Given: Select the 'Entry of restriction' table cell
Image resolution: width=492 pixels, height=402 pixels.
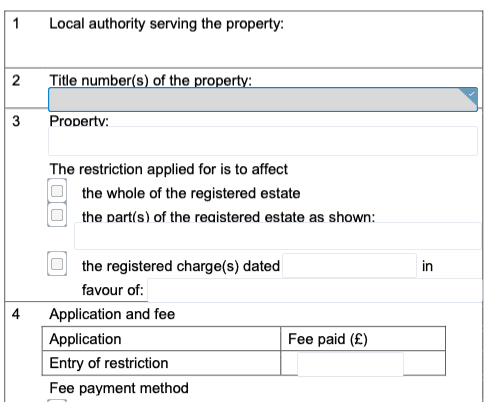Looking at the screenshot, I should click(161, 363).
